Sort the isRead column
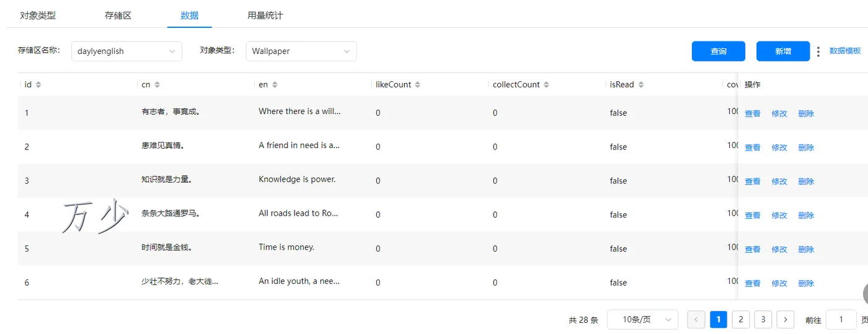This screenshot has width=868, height=334. tap(641, 85)
